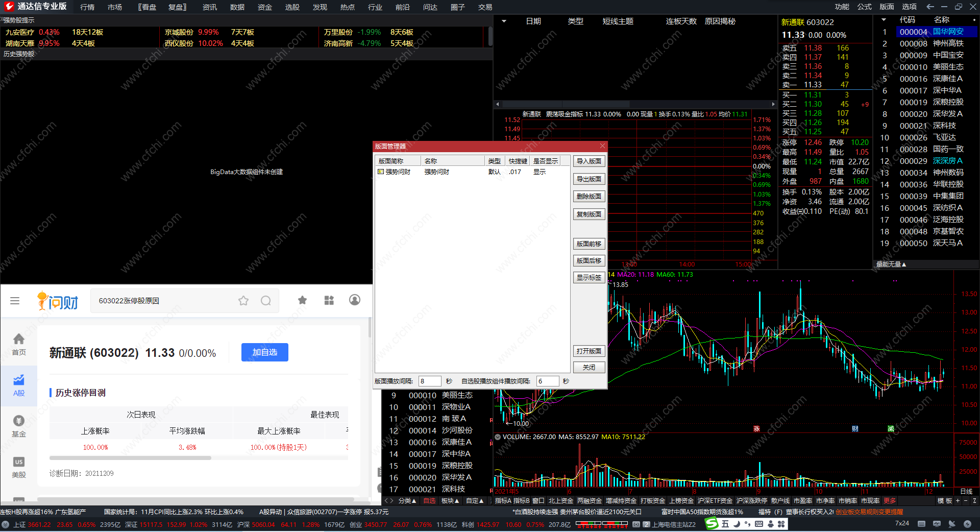Click the back arrow in the title bar
This screenshot has height=532, width=980.
(930, 7)
